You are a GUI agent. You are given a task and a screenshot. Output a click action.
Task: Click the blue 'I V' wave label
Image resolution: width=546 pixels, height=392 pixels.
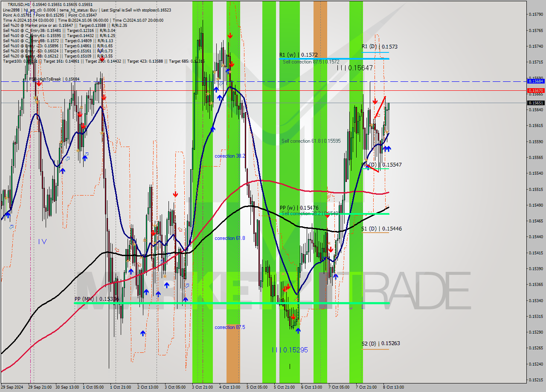(x=42, y=241)
